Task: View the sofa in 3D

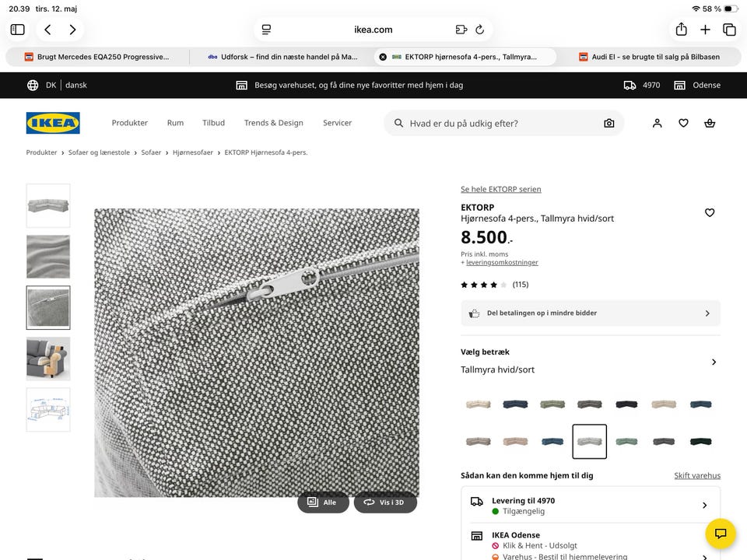Action: (385, 502)
